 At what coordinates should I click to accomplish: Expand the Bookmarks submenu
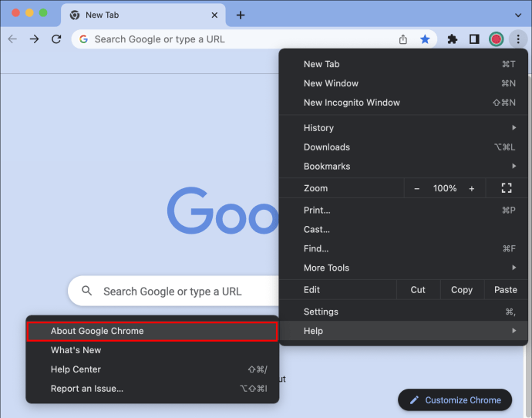click(403, 167)
